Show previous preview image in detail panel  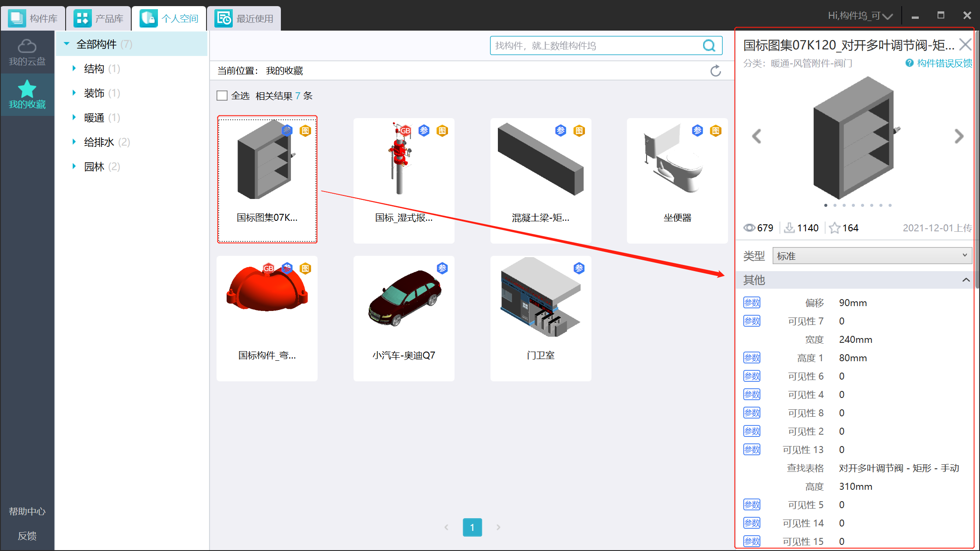pyautogui.click(x=756, y=136)
